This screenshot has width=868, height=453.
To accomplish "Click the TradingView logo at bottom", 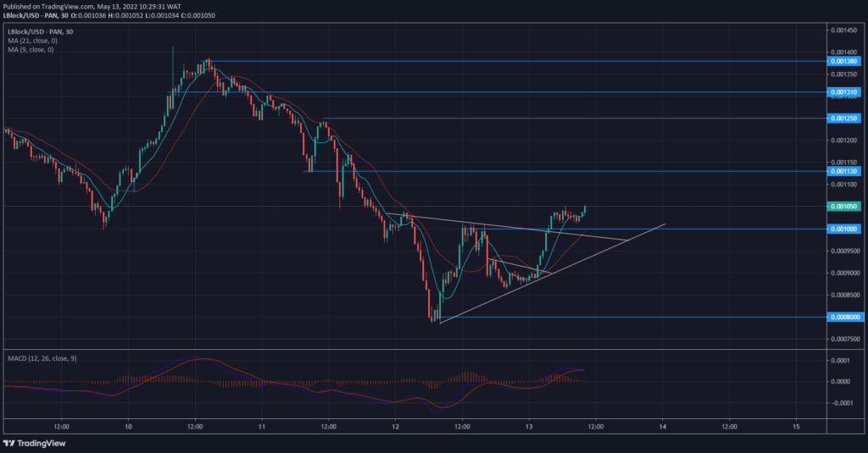I will [34, 443].
